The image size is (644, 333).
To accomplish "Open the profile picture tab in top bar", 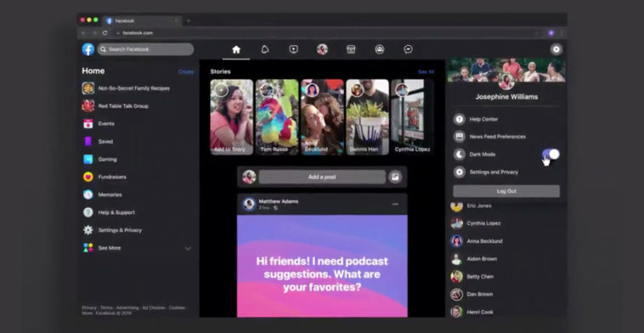I will 322,49.
